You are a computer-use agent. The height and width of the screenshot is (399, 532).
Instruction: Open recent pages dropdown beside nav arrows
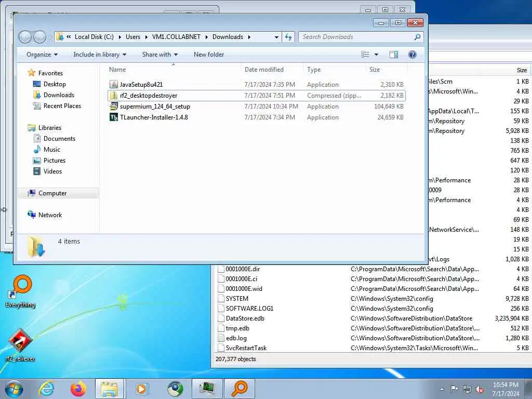(x=50, y=37)
